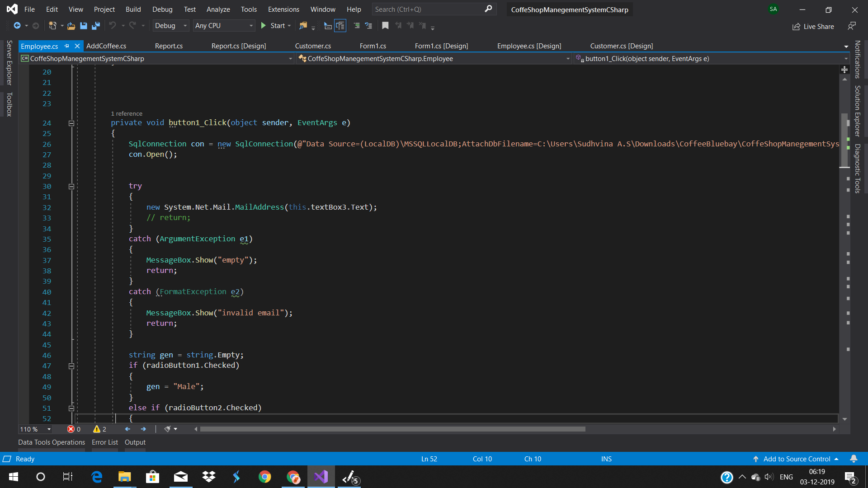Save all open files
The width and height of the screenshot is (868, 488).
point(95,26)
